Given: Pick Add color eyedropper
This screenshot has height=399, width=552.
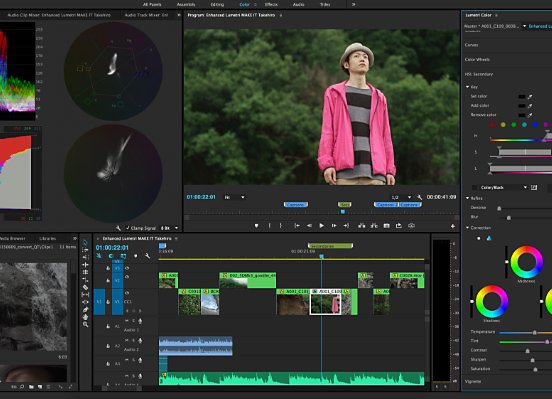Looking at the screenshot, I should (x=530, y=106).
